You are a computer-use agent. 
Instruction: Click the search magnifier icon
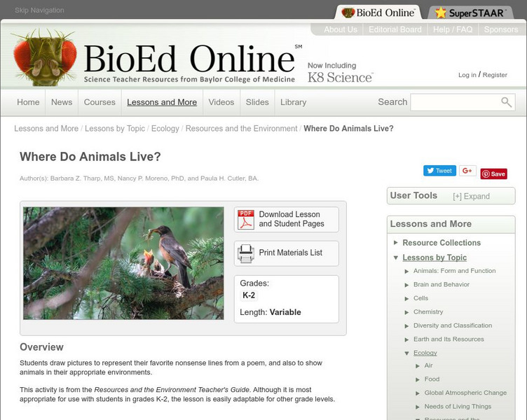tap(506, 102)
